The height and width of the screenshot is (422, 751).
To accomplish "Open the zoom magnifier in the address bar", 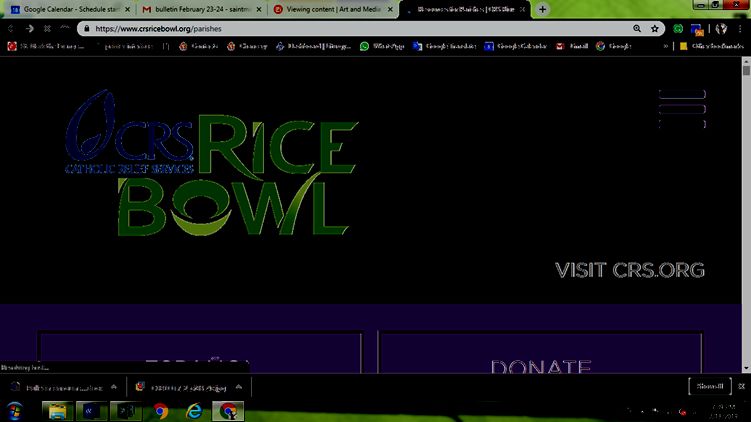I will [x=637, y=29].
